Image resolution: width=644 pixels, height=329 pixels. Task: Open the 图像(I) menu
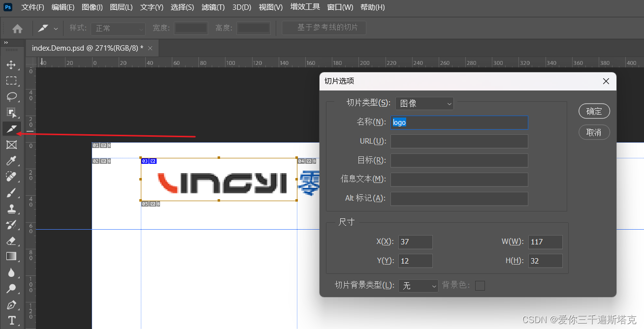coord(92,7)
